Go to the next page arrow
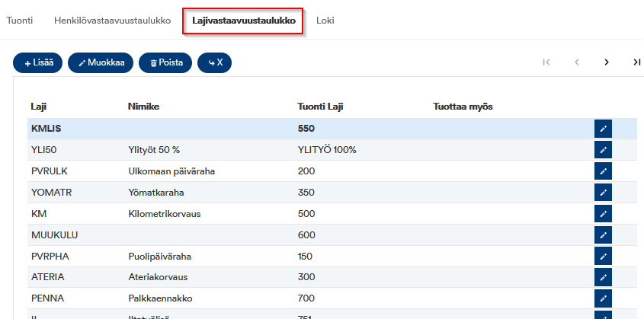This screenshot has width=644, height=319. [607, 62]
